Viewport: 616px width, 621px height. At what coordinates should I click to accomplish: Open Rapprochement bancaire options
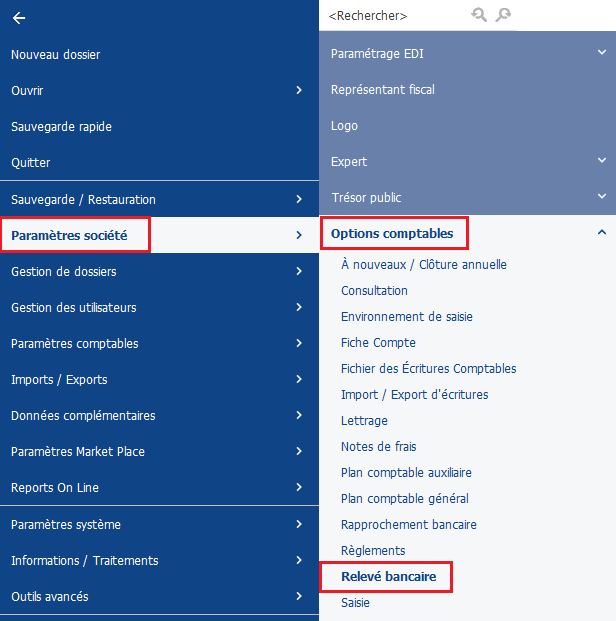coord(408,525)
